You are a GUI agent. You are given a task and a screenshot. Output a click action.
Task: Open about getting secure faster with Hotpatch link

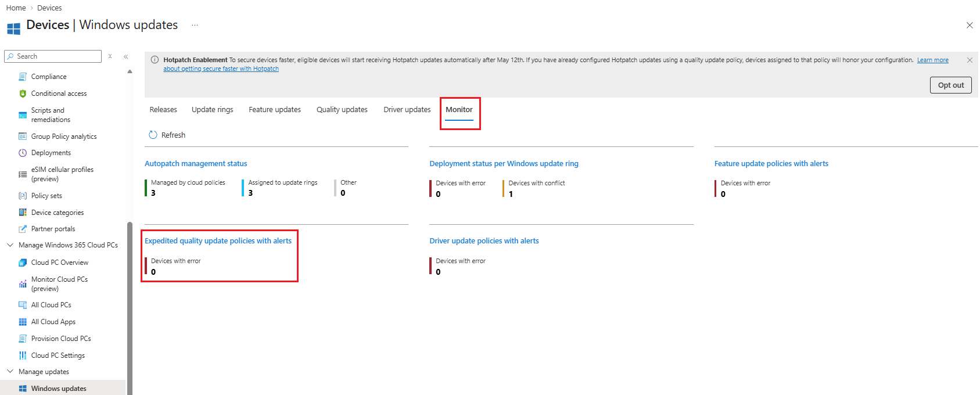pos(221,69)
